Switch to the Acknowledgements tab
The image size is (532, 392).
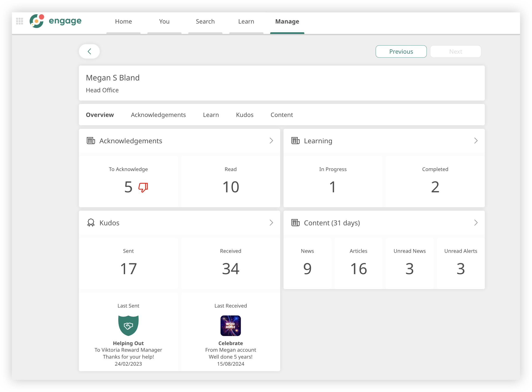pyautogui.click(x=158, y=115)
